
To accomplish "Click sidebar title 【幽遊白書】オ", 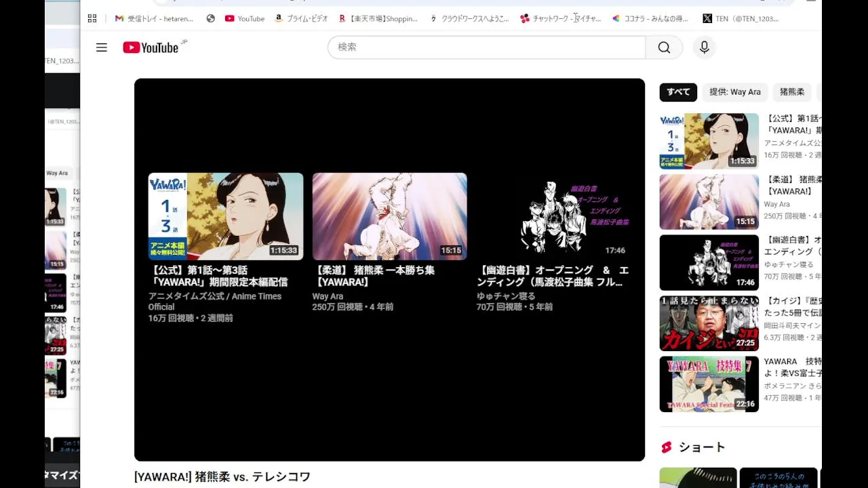I will (793, 246).
